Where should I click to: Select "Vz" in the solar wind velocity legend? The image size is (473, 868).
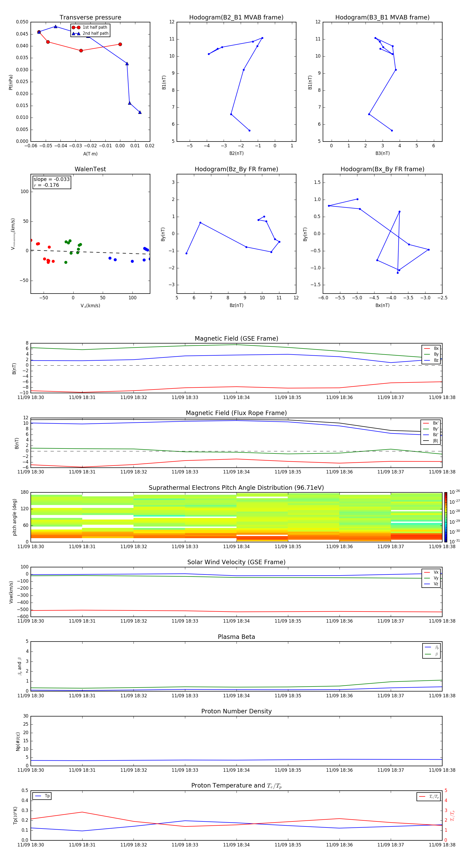click(x=431, y=584)
